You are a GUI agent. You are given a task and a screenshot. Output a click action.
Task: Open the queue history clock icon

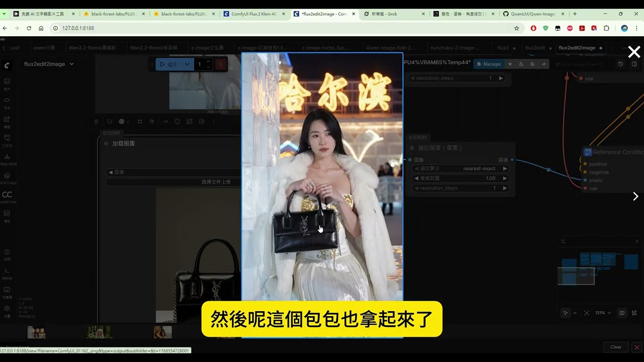[620, 64]
